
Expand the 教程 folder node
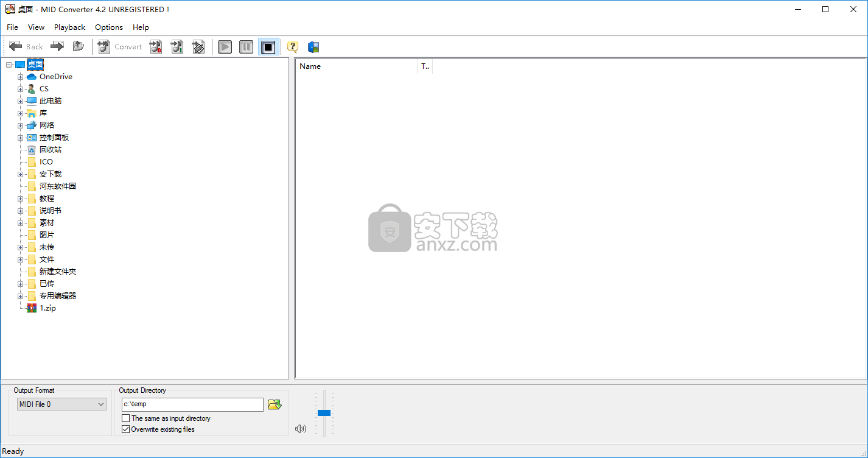21,199
